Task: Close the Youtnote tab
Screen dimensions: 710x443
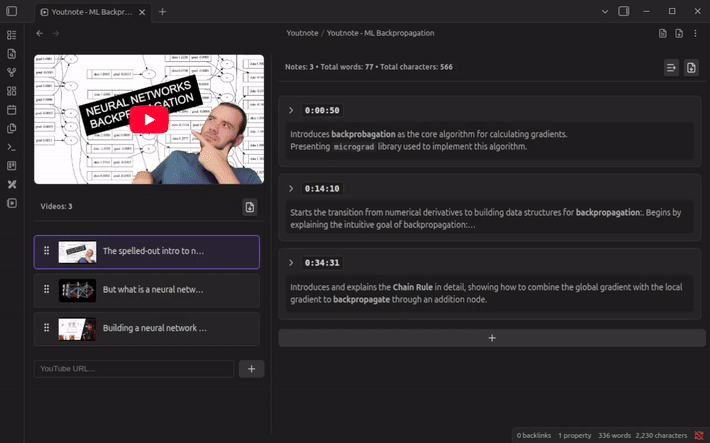Action: tap(142, 12)
